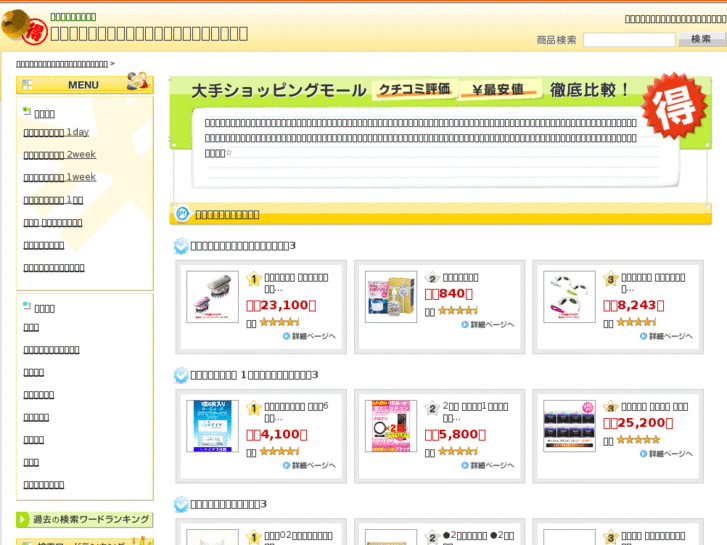Open the sidebar link ending in 1day
Image resolution: width=727 pixels, height=545 pixels.
[56, 132]
